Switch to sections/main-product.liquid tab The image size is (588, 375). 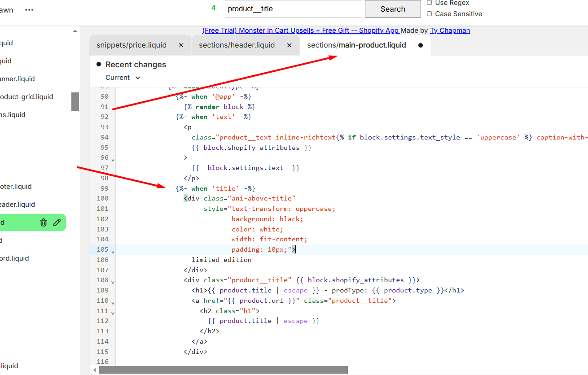point(356,45)
